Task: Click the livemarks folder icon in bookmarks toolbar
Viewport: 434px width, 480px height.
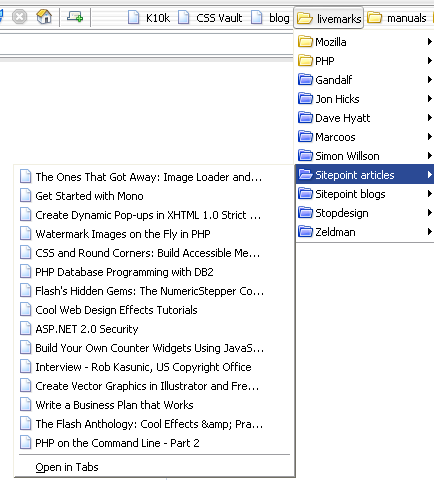Action: click(305, 18)
